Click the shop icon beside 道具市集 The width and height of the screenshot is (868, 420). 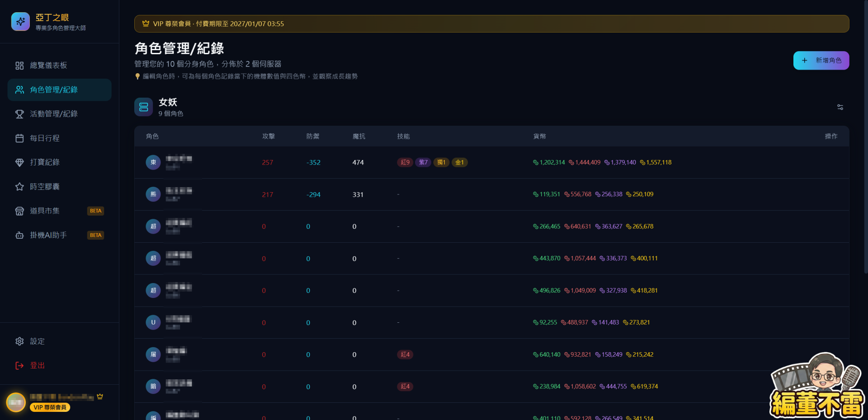click(19, 211)
